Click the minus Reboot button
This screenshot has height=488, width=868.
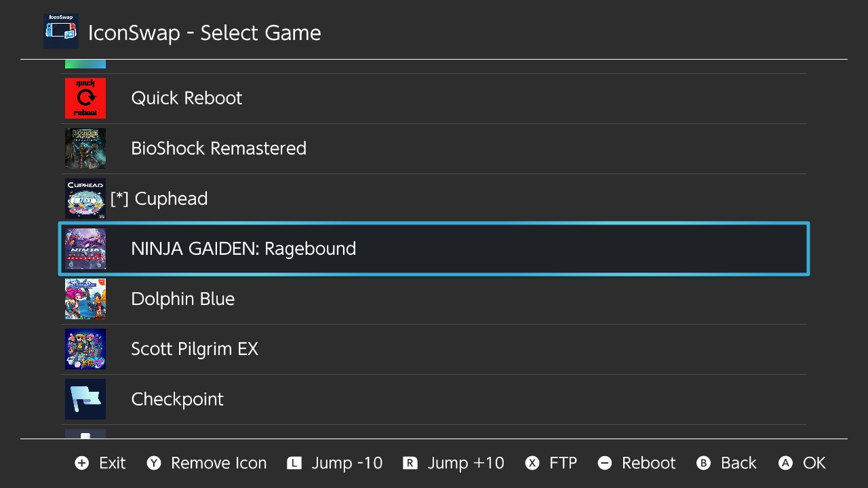(637, 463)
